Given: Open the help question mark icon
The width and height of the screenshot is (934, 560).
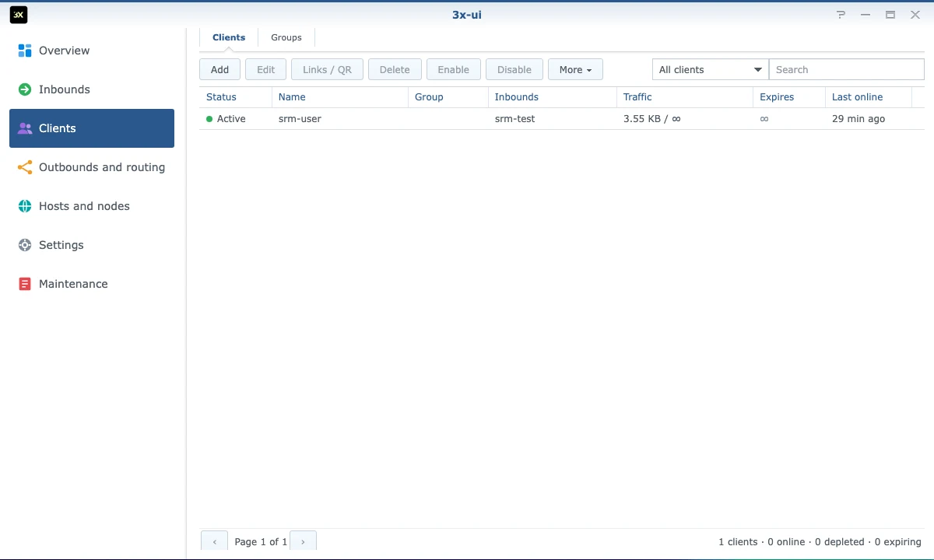Looking at the screenshot, I should [841, 15].
